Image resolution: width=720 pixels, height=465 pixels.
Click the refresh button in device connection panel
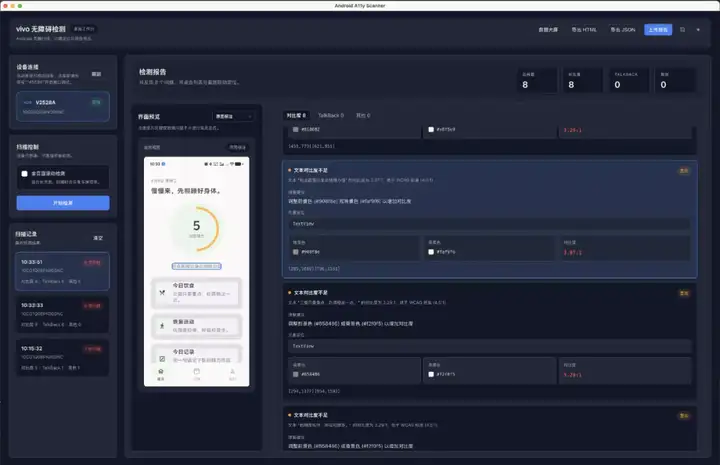(x=96, y=74)
